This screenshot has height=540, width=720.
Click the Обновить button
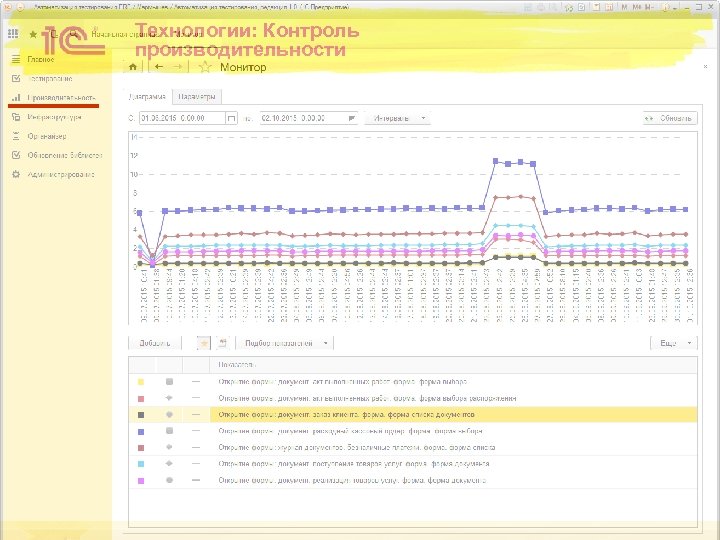coord(670,118)
